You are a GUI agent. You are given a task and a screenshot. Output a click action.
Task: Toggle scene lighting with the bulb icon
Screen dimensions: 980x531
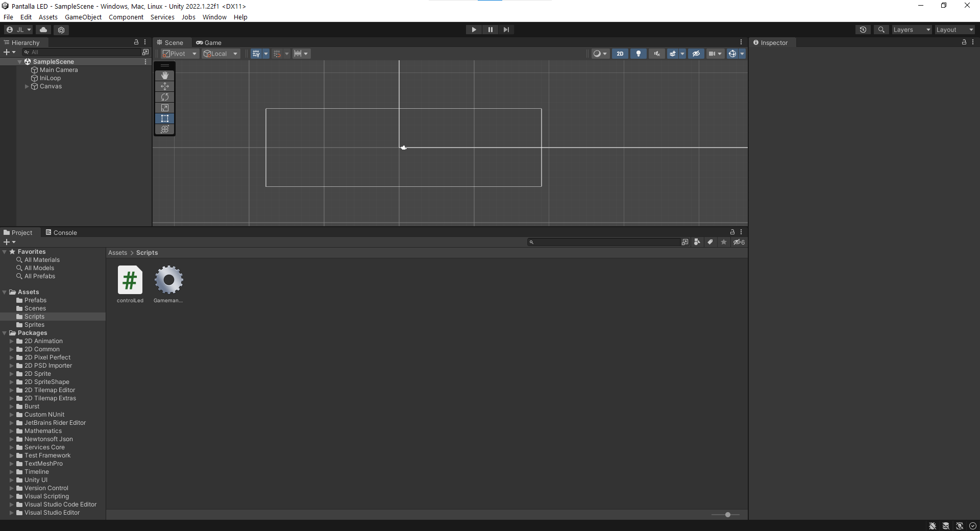[x=639, y=54]
